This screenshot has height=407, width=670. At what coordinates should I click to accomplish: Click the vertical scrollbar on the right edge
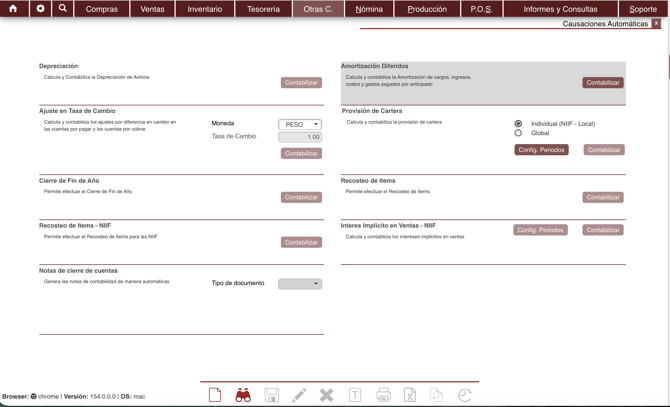click(668, 67)
